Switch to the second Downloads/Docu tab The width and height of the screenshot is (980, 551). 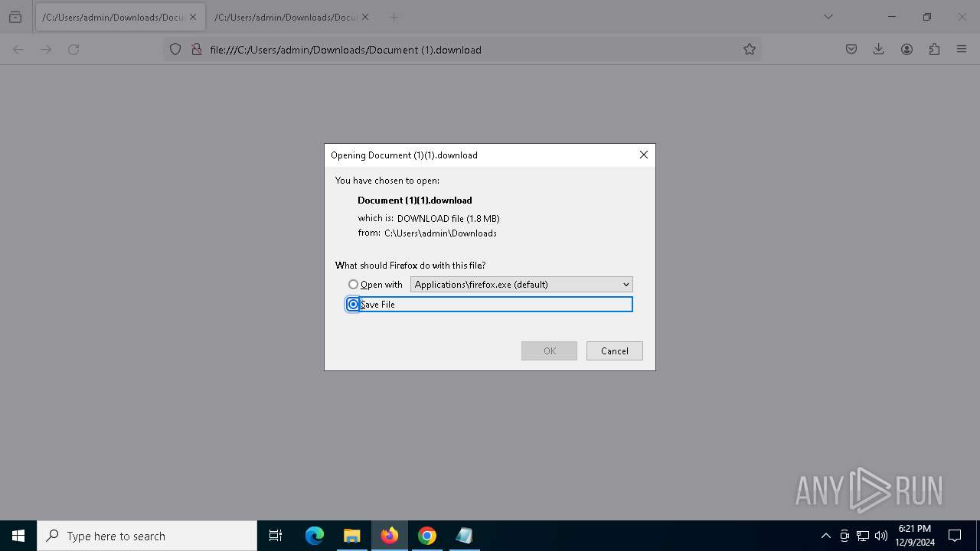pos(292,17)
